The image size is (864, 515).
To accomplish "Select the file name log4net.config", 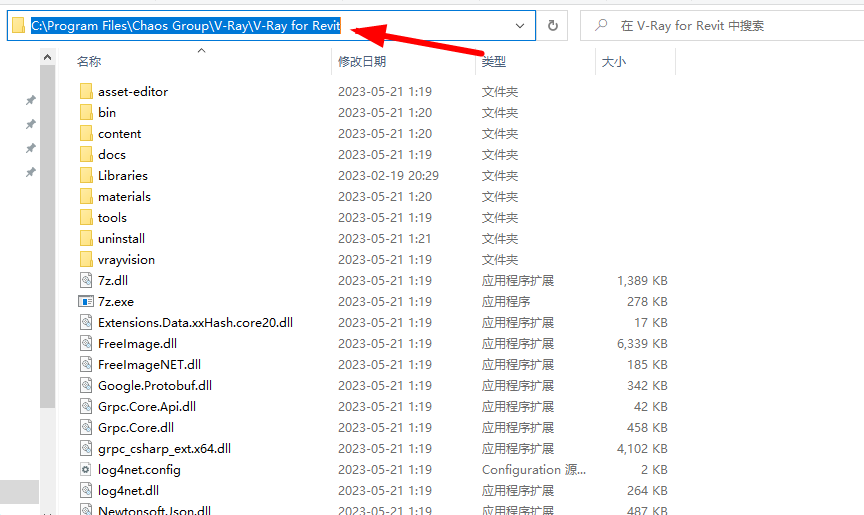I will (x=139, y=469).
